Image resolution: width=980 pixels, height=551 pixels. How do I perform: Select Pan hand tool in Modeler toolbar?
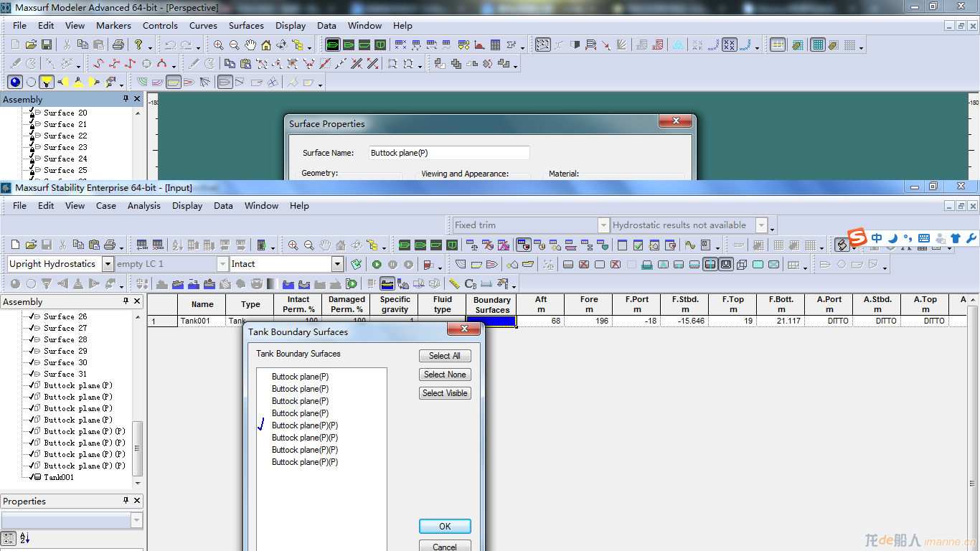250,44
